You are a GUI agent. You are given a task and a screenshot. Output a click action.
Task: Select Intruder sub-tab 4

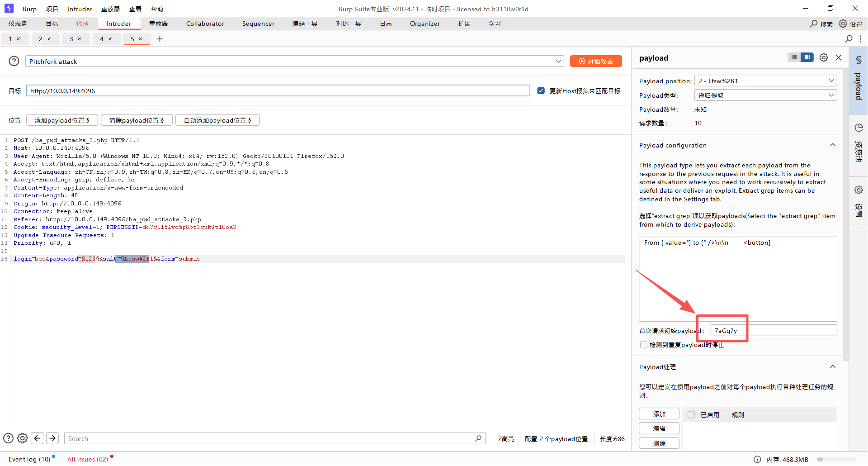pyautogui.click(x=102, y=39)
